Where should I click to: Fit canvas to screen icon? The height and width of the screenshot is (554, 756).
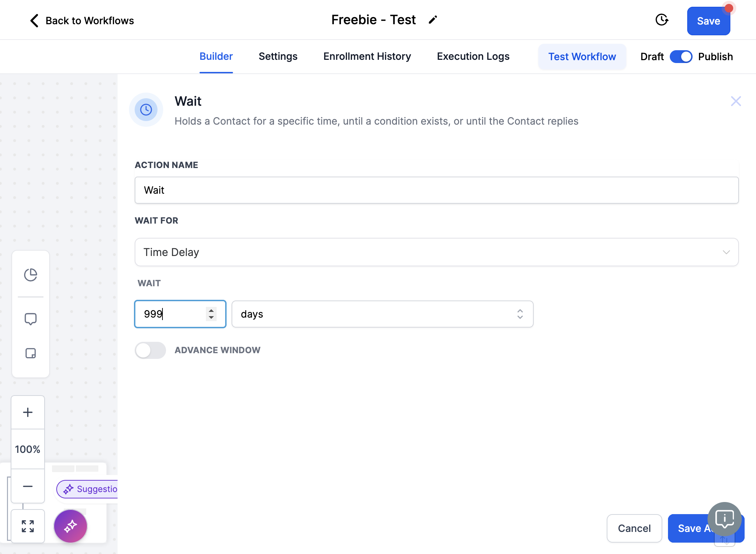click(28, 526)
